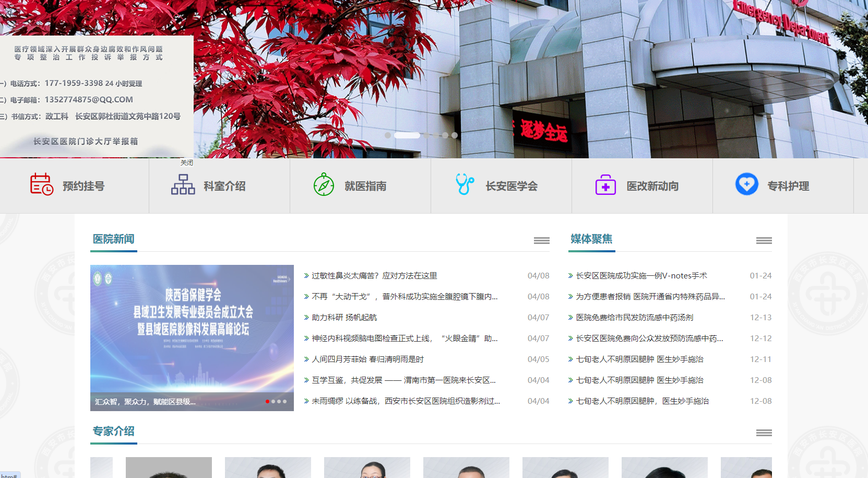Close the floating complaint notice via 关闭
This screenshot has width=868, height=478.
(187, 163)
